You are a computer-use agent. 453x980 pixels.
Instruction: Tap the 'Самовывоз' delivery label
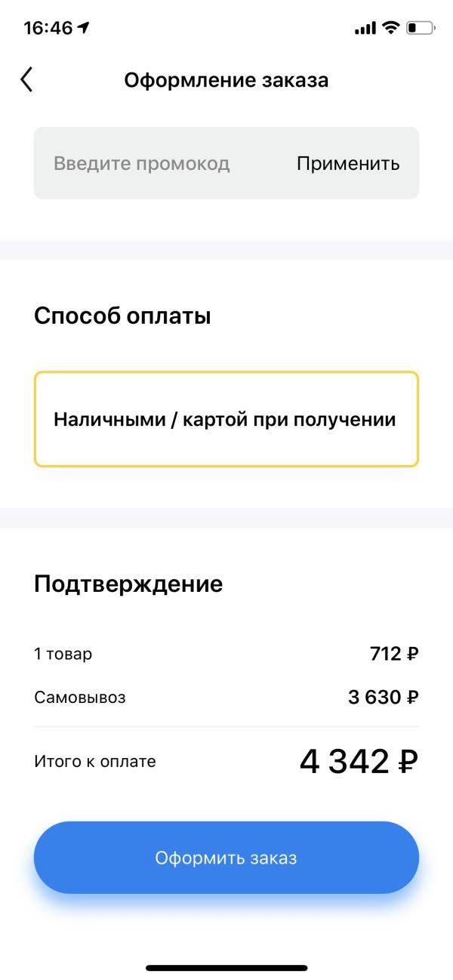pyautogui.click(x=80, y=698)
